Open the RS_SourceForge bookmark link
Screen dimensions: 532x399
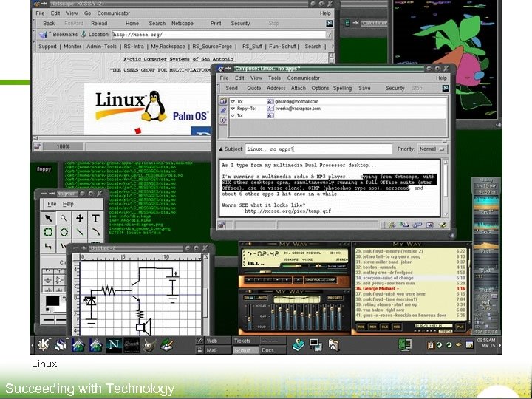(212, 47)
